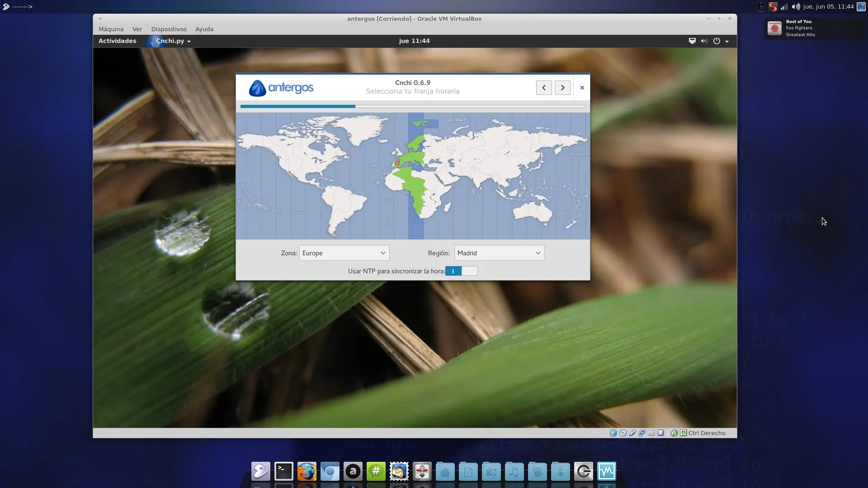868x488 pixels.
Task: Open the black 'a' circle app in dock
Action: tap(353, 471)
